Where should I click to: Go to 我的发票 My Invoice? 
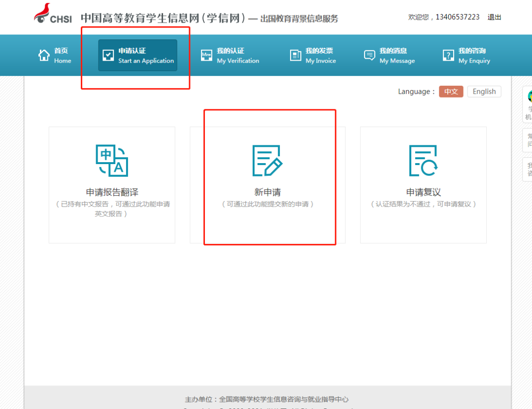pos(313,55)
